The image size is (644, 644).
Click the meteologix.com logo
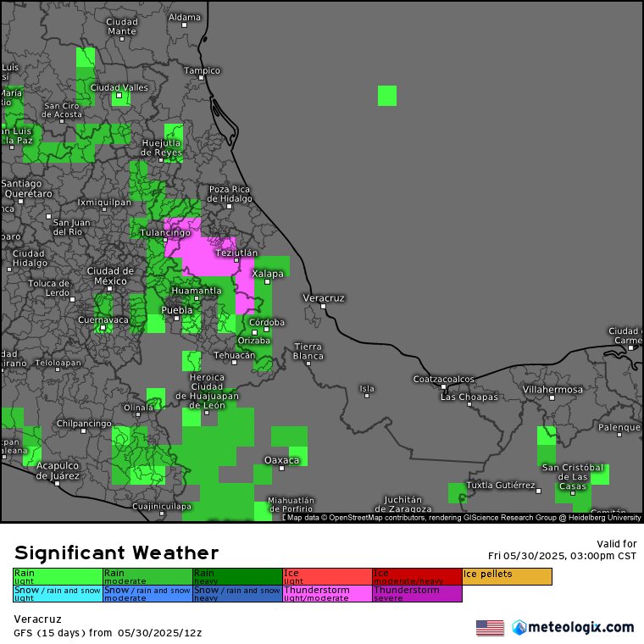[573, 627]
